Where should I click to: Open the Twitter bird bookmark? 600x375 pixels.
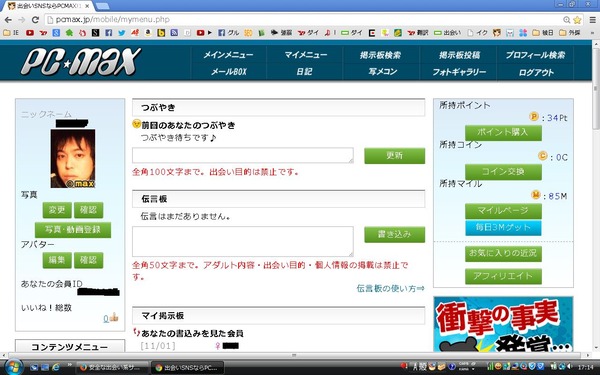(122, 33)
